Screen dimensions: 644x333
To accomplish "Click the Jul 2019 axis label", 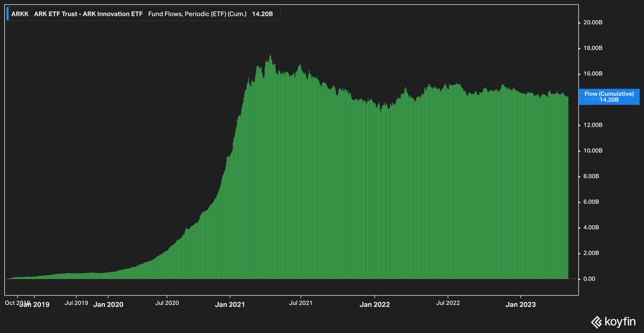I will (x=76, y=303).
